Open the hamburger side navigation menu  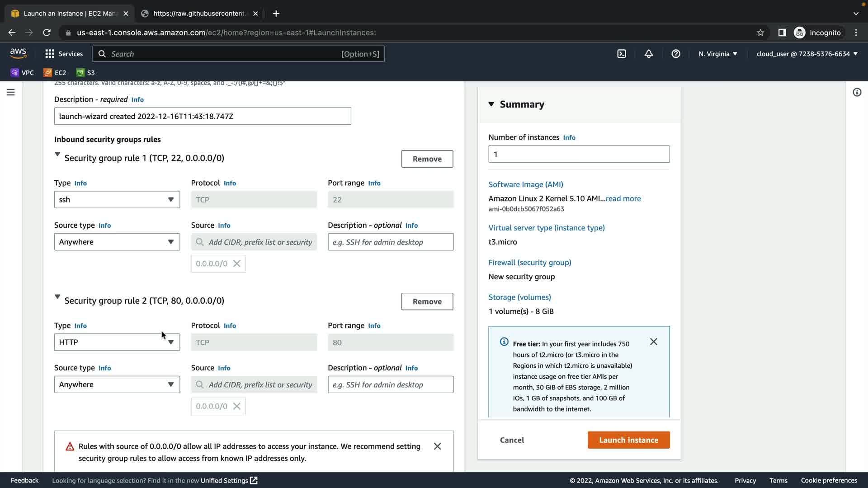pos(11,92)
